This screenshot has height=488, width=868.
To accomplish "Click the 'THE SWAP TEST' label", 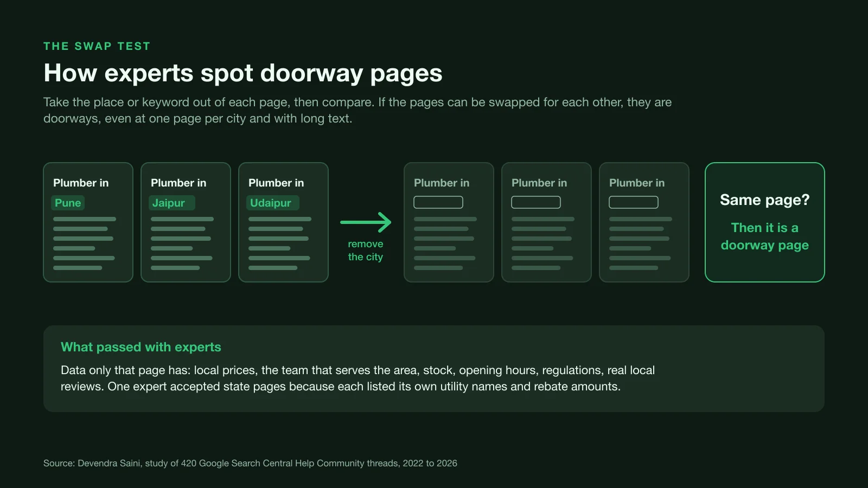I will click(97, 46).
